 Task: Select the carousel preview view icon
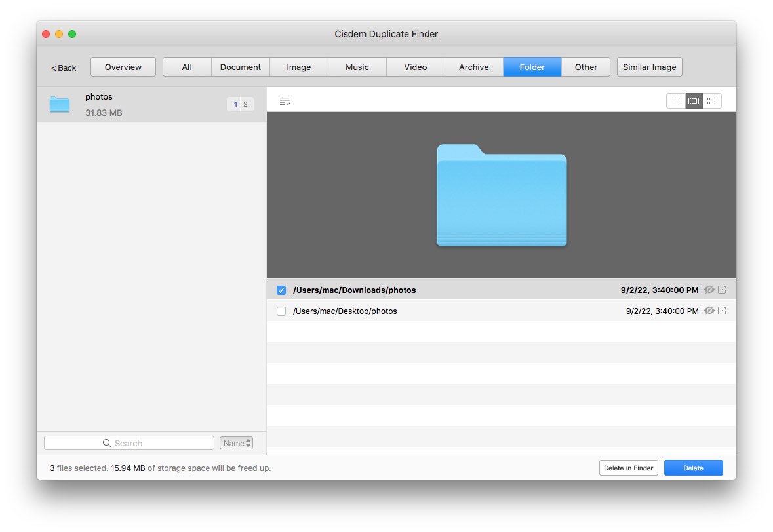point(694,100)
